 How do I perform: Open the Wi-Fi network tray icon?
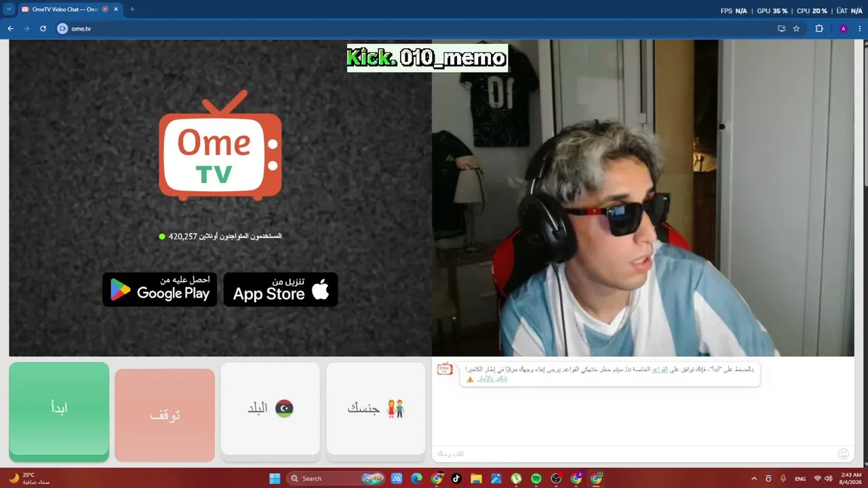[x=817, y=479]
